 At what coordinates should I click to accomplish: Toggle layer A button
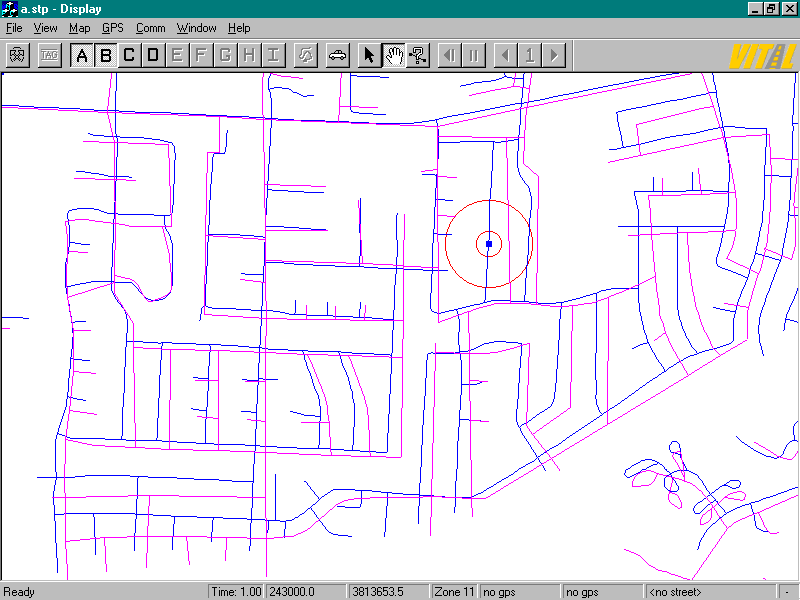pyautogui.click(x=82, y=55)
